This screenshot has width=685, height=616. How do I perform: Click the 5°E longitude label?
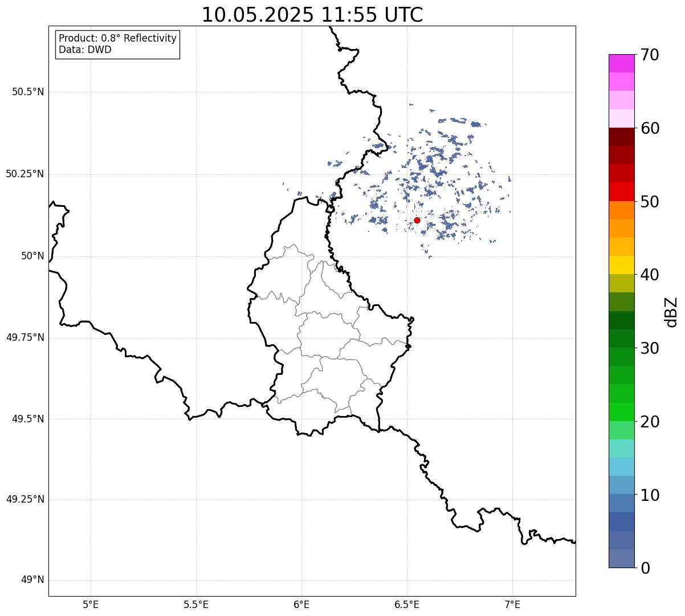[x=91, y=604]
